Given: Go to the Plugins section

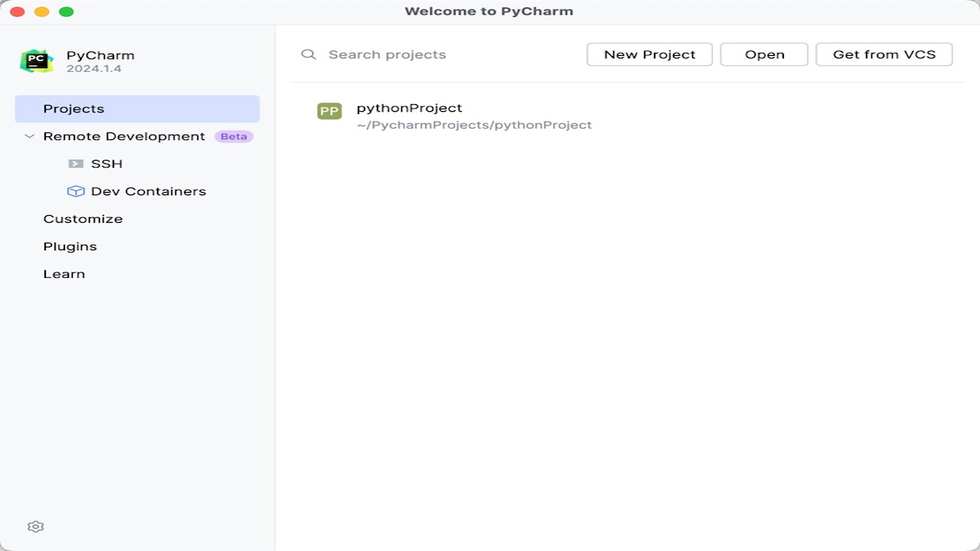Looking at the screenshot, I should (70, 246).
